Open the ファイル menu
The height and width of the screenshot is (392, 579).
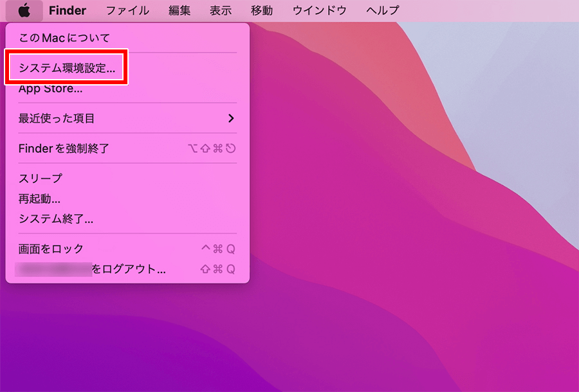(x=127, y=10)
